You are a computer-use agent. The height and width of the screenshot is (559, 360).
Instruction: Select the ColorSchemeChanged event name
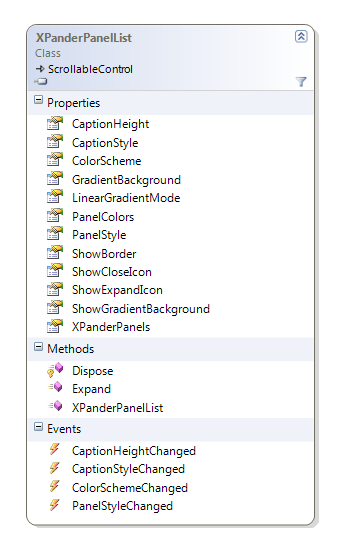[x=130, y=488]
